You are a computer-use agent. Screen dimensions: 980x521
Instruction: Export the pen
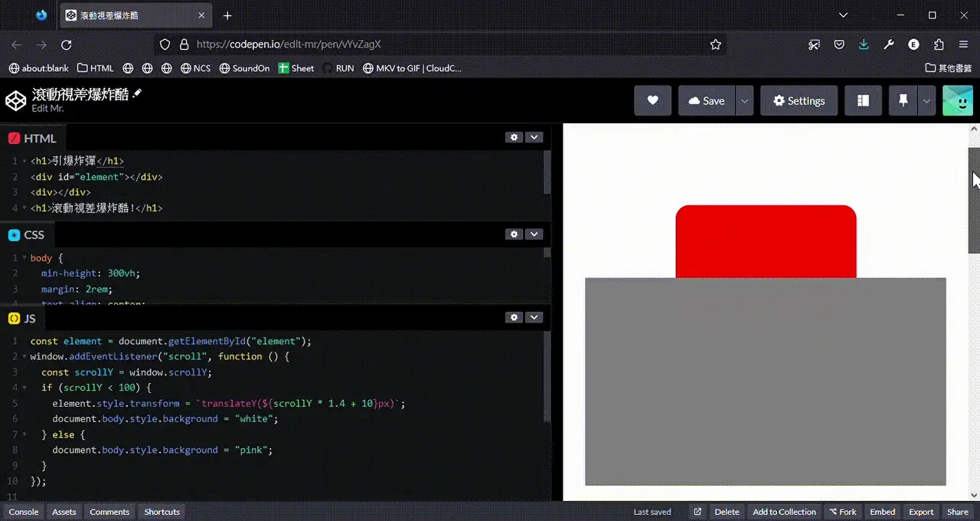pyautogui.click(x=921, y=512)
